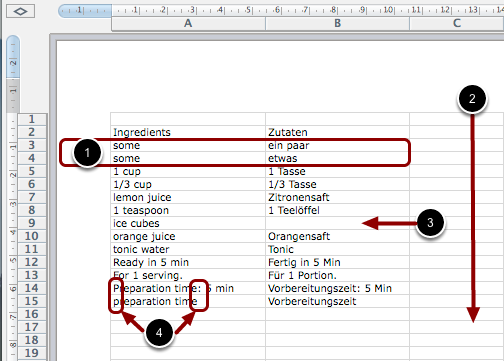Click the 'Tonic' cell
The image size is (504, 361).
pyautogui.click(x=337, y=249)
